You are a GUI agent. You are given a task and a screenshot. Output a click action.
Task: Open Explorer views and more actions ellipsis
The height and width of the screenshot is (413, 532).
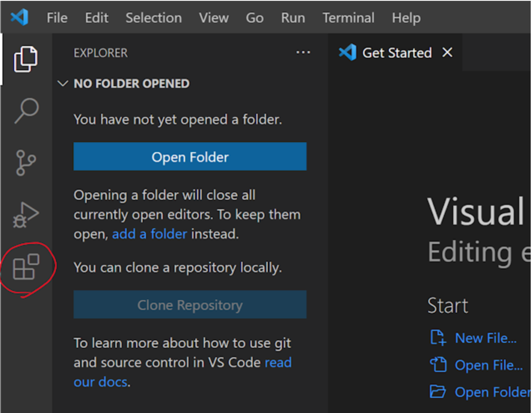click(x=303, y=53)
